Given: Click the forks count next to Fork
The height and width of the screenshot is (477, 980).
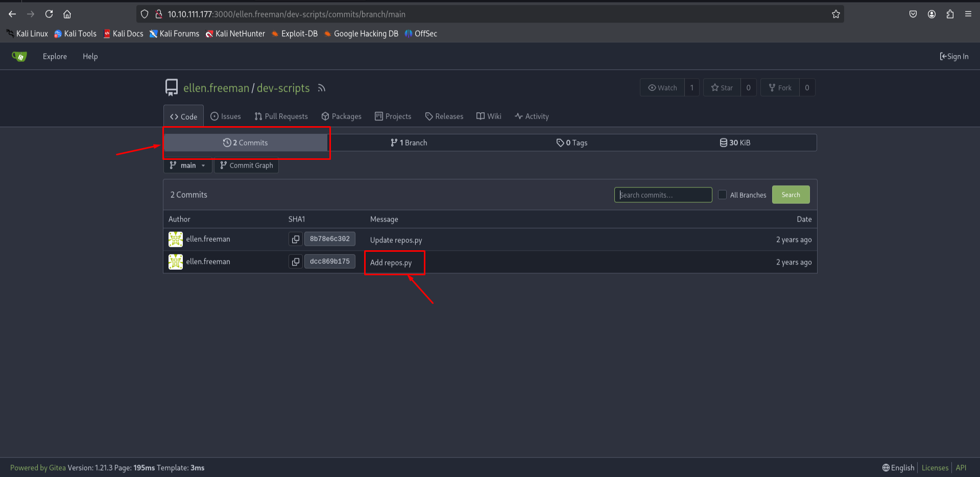Looking at the screenshot, I should [x=807, y=88].
